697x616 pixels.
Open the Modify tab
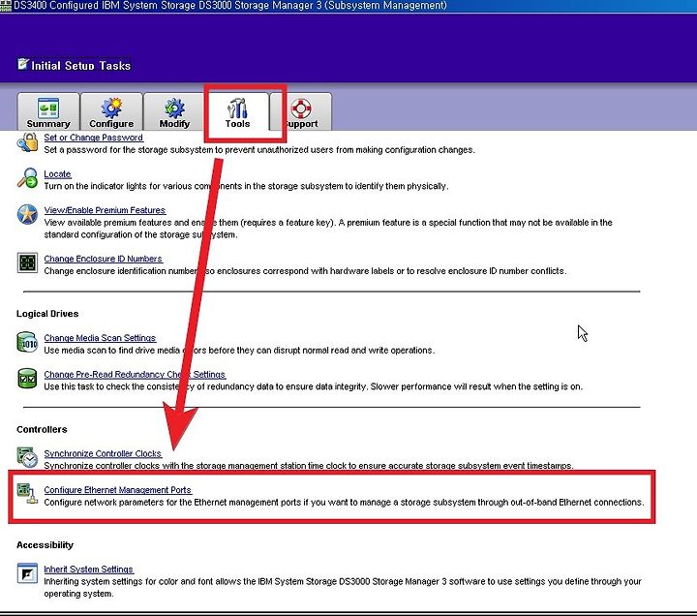174,111
